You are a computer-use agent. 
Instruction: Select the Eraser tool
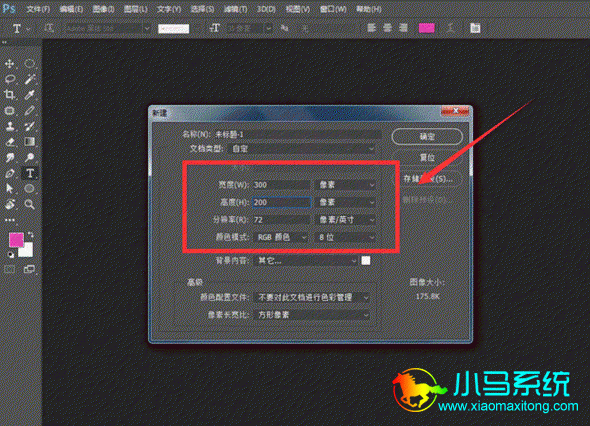coord(10,142)
